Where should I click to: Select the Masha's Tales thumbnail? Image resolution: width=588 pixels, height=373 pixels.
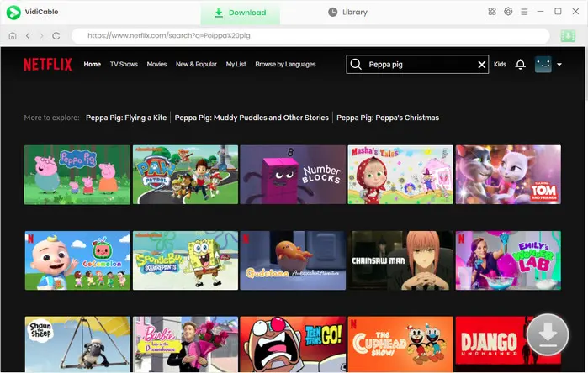(x=400, y=175)
